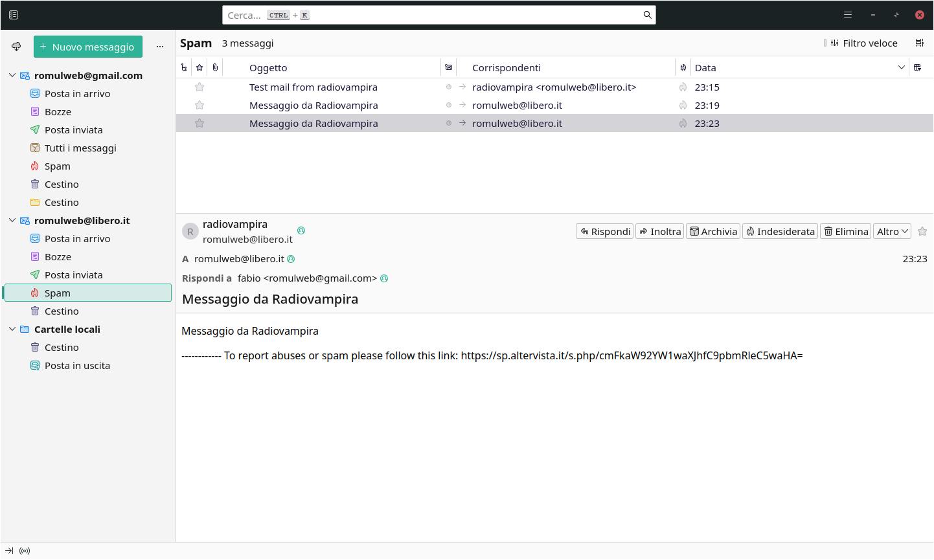Click the get messages cloud icon

coord(16,47)
